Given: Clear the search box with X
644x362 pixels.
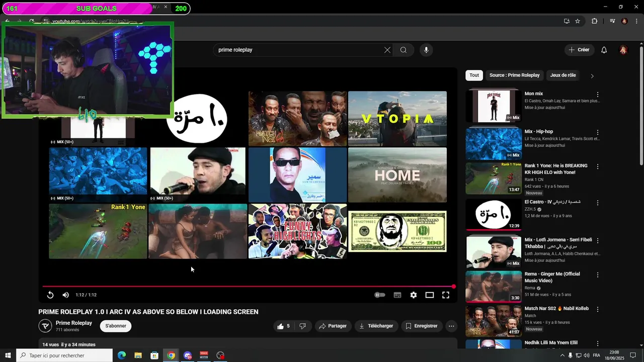Looking at the screenshot, I should pos(387,50).
